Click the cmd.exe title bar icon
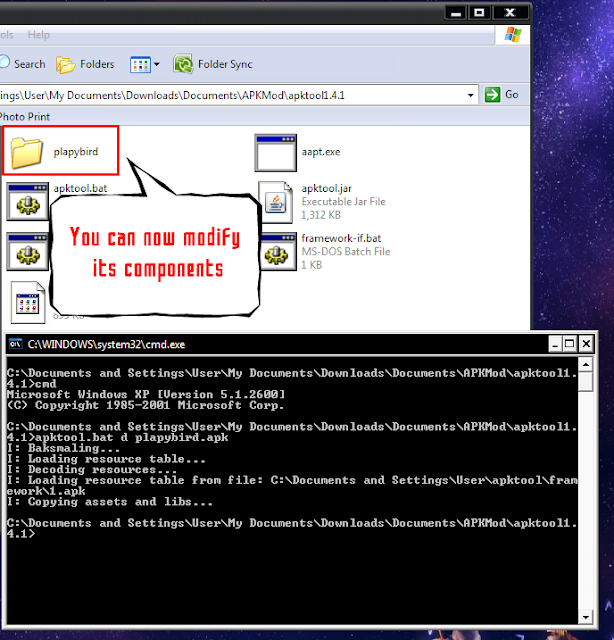Image resolution: width=614 pixels, height=640 pixels. pos(16,344)
